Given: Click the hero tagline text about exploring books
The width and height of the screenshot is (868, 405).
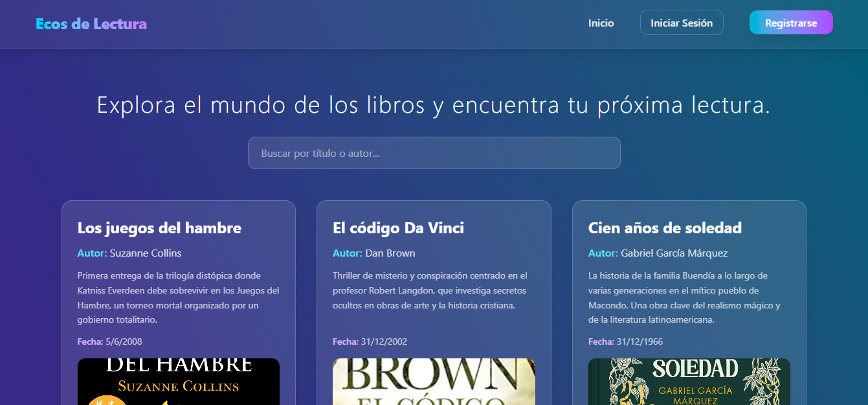Looking at the screenshot, I should pyautogui.click(x=434, y=104).
